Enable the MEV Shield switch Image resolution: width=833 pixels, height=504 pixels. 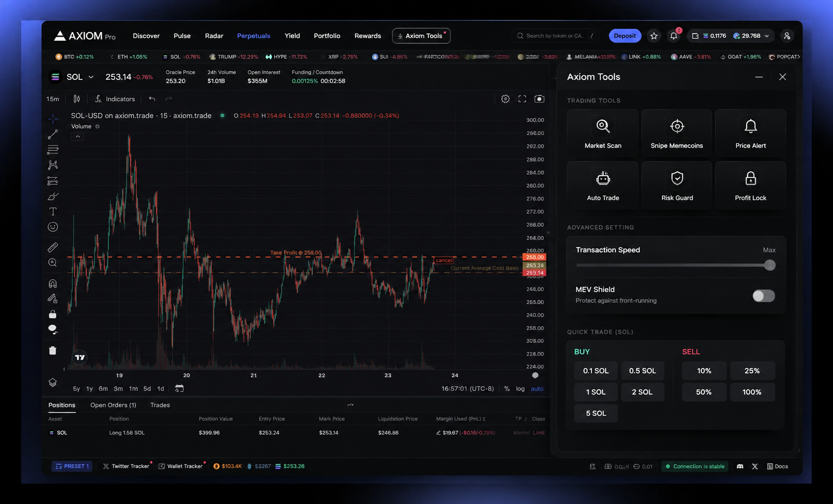click(x=764, y=296)
